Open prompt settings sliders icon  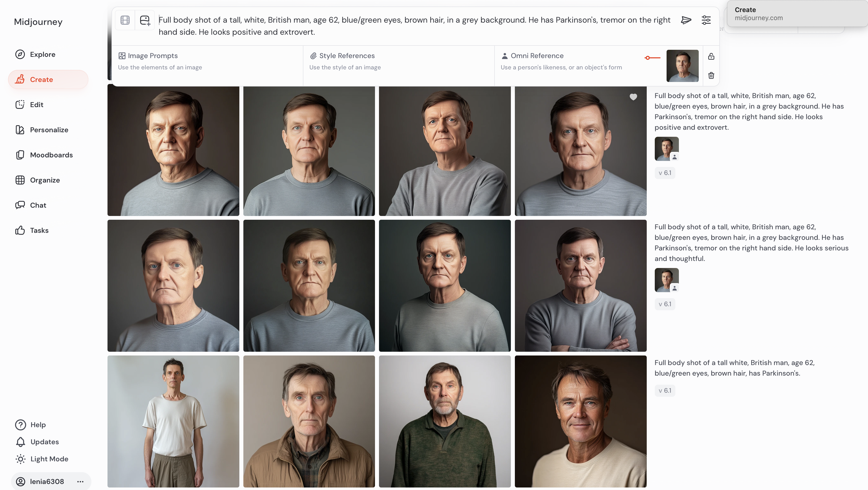[x=706, y=20]
